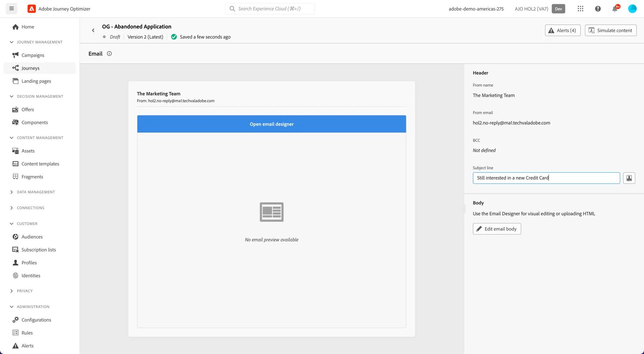Click the Assets icon in the sidebar

pyautogui.click(x=15, y=151)
